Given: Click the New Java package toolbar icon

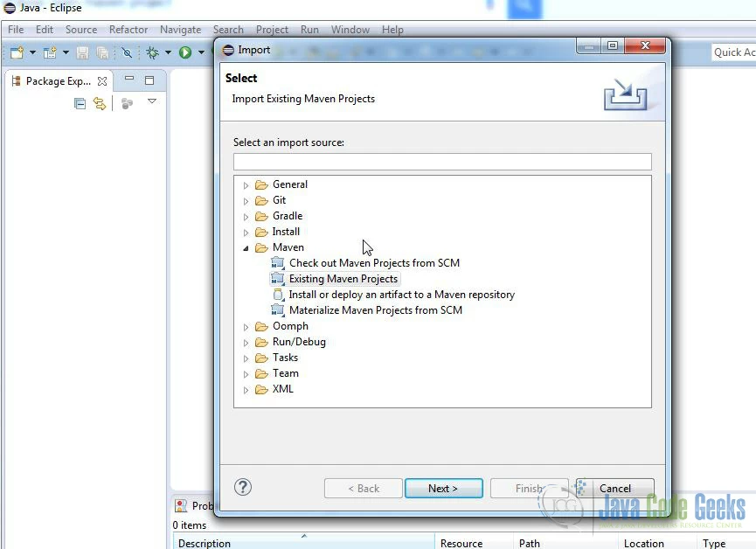Looking at the screenshot, I should pyautogui.click(x=50, y=52).
